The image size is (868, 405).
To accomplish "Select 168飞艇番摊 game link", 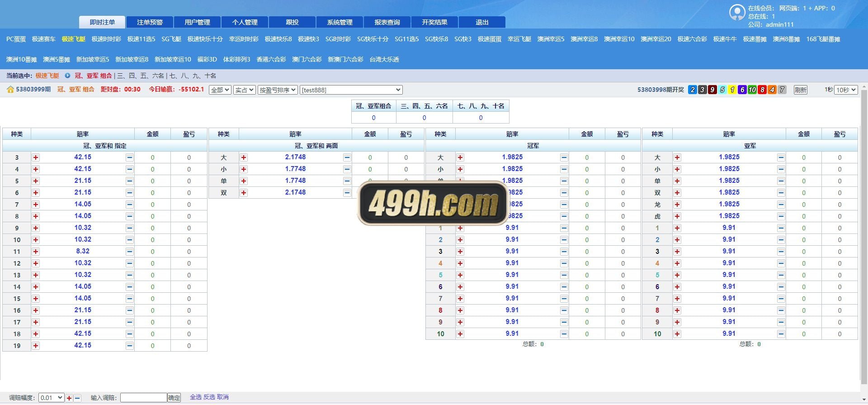I will click(x=823, y=39).
